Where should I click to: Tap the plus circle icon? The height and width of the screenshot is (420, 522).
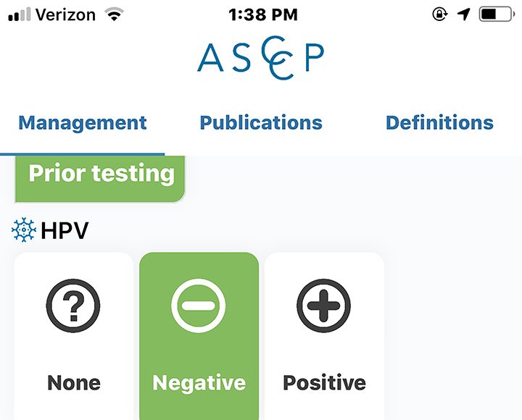(x=323, y=306)
